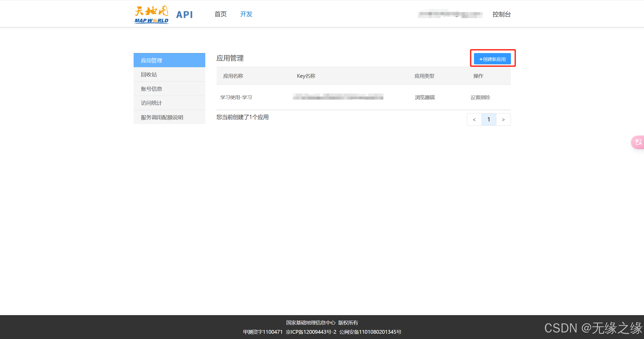Screen dimensions: 644x339
Task: Click the API text next to logo
Action: 184,15
